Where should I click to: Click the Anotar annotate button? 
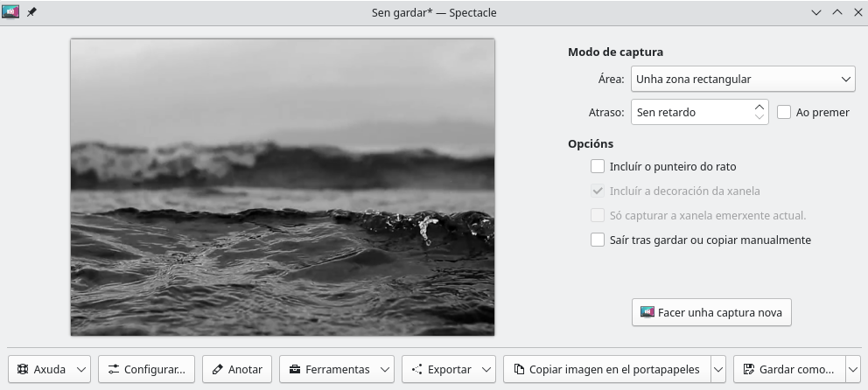(237, 369)
